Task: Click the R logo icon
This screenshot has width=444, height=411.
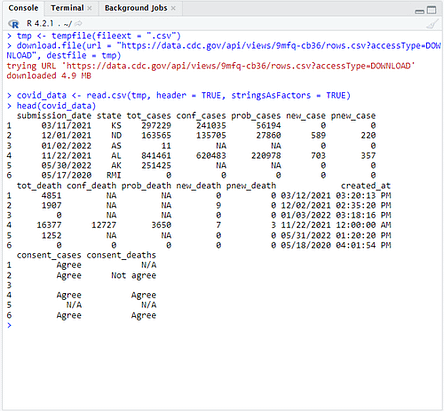Action: point(14,24)
